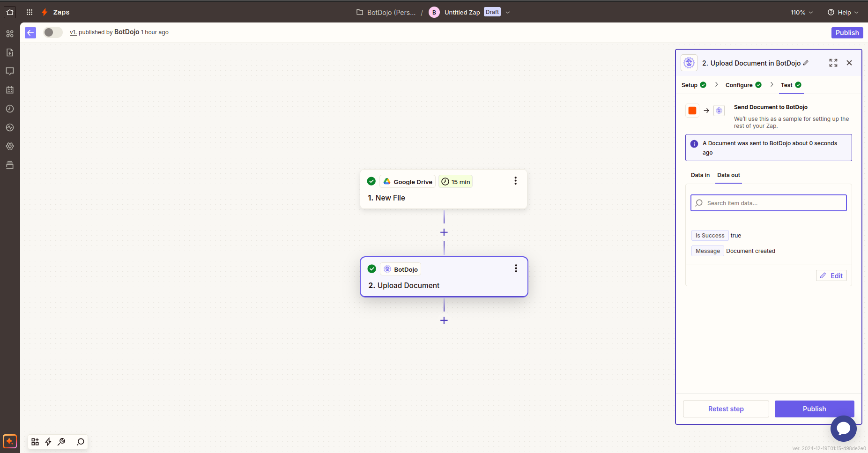
Task: Open the sidebar history clock icon
Action: click(10, 109)
